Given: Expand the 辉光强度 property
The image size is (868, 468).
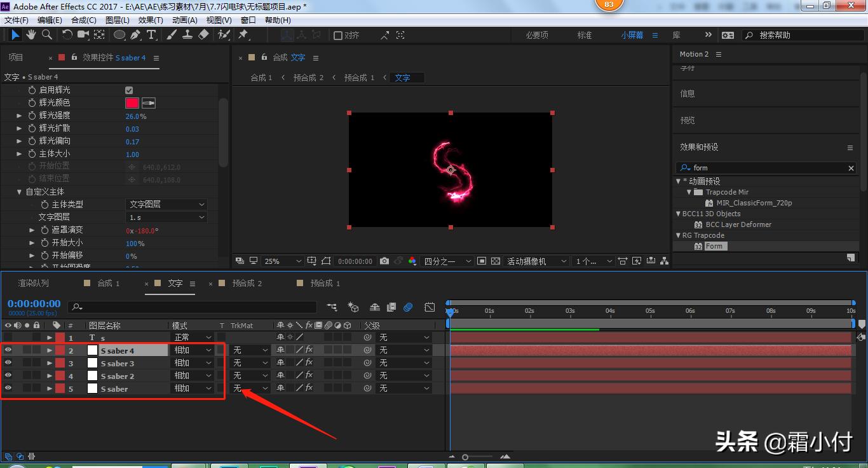Looking at the screenshot, I should (19, 116).
